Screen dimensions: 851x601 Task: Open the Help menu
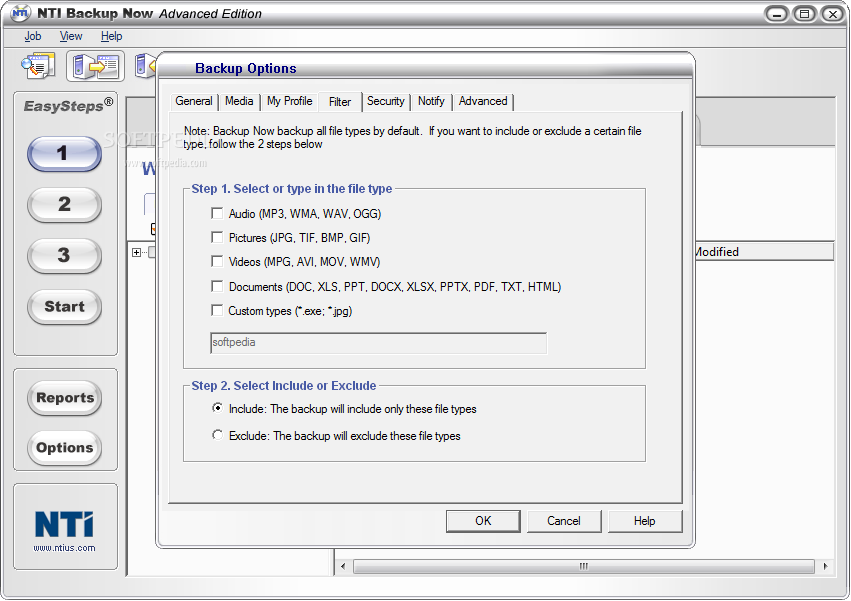coord(111,36)
